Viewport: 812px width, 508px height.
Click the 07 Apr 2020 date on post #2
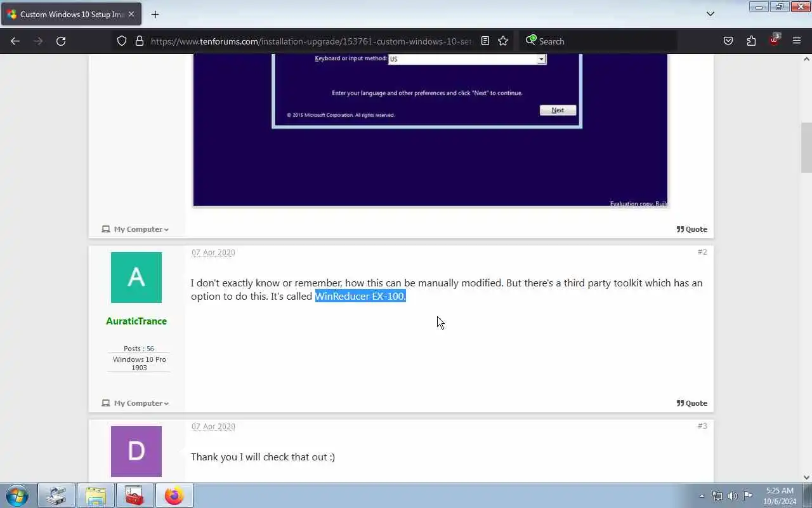pos(213,253)
